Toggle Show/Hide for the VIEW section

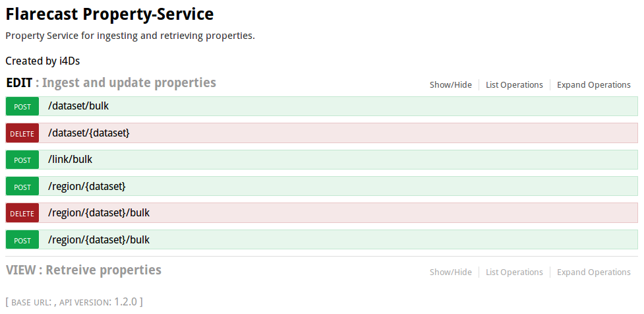tap(451, 272)
